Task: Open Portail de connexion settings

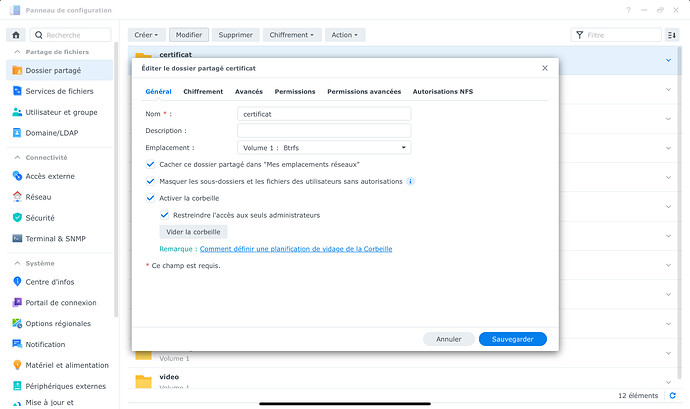Action: (61, 302)
